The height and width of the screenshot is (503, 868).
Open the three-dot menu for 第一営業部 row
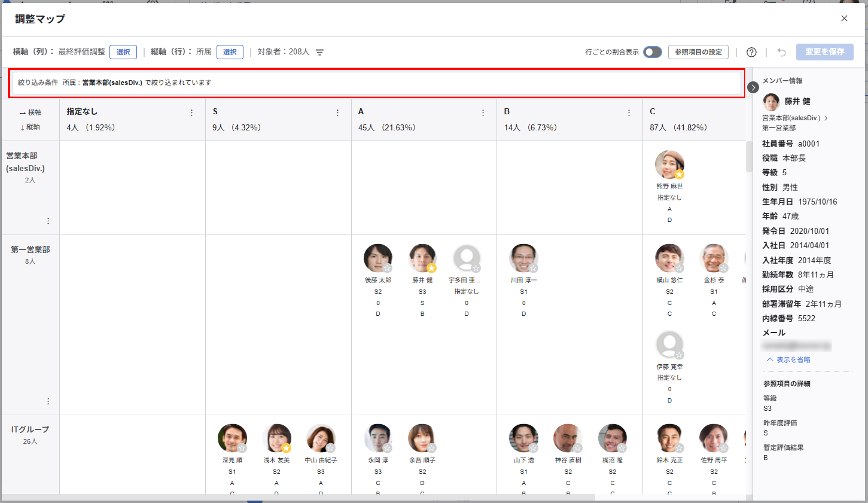(x=48, y=401)
